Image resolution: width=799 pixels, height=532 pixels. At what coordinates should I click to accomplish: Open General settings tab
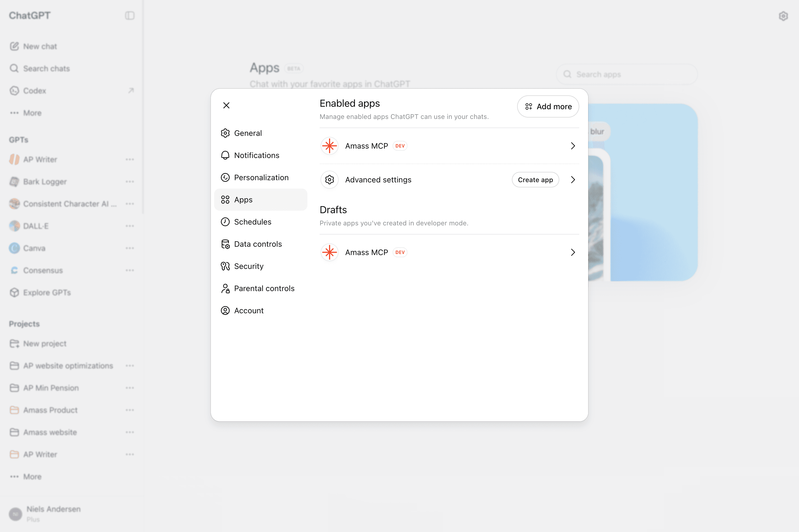pyautogui.click(x=261, y=133)
